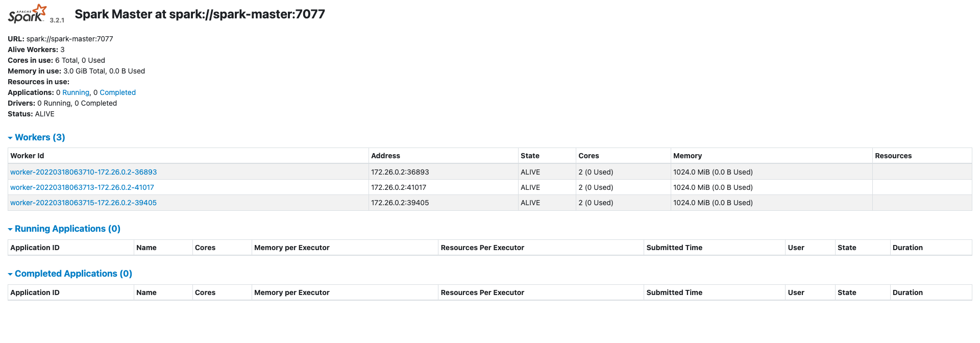The image size is (980, 343).
Task: Open worker ending in 41017
Action: [x=82, y=187]
